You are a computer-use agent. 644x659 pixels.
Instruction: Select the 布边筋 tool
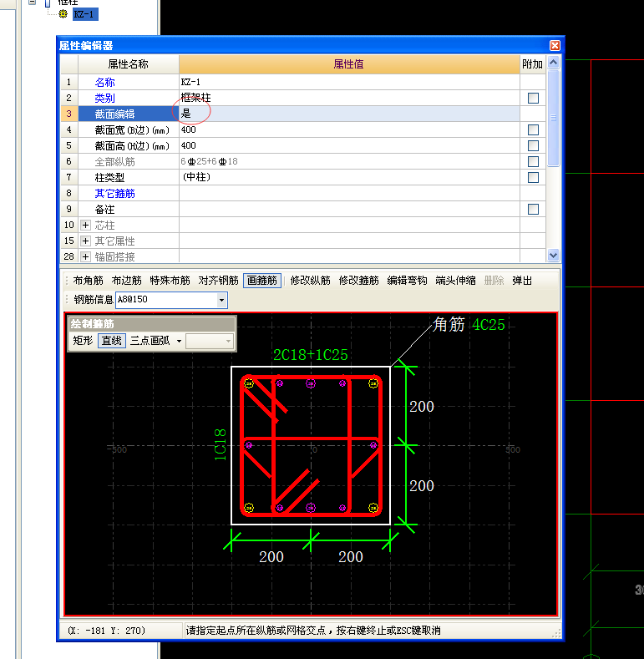pyautogui.click(x=126, y=281)
